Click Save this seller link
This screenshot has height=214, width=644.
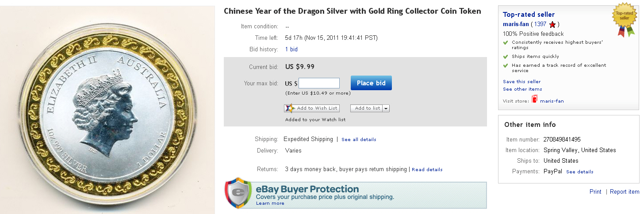pyautogui.click(x=521, y=82)
